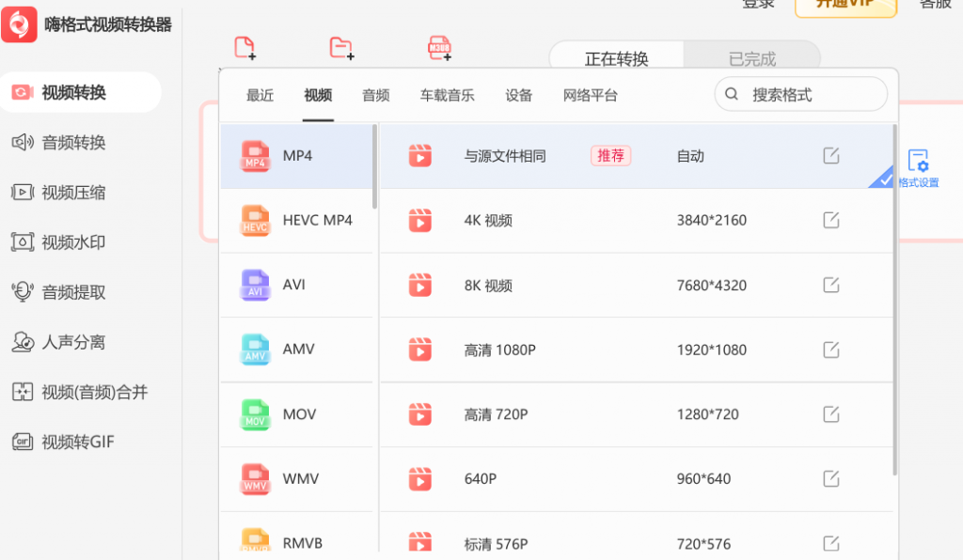Edit the 4K 视频 preset pencil icon
963x560 pixels.
(831, 220)
